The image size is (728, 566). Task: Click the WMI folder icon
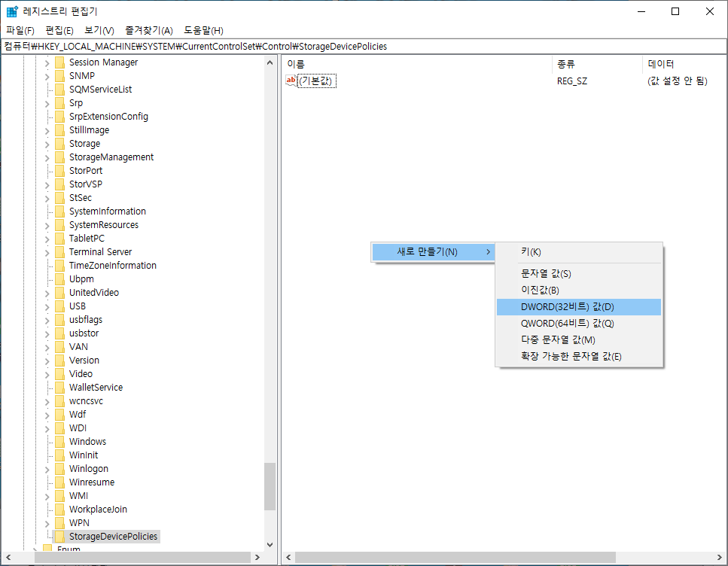60,496
